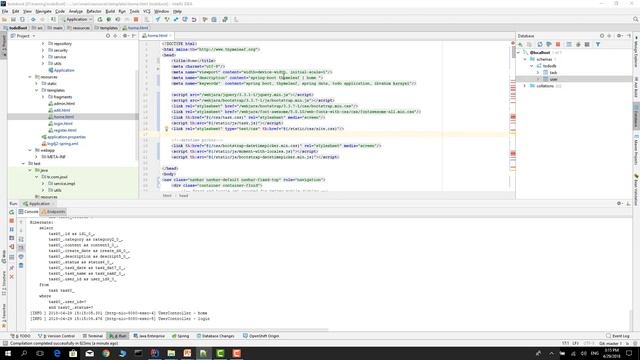The image size is (640, 360).
Task: Open Chrome from the Windows taskbar
Action: [106, 353]
